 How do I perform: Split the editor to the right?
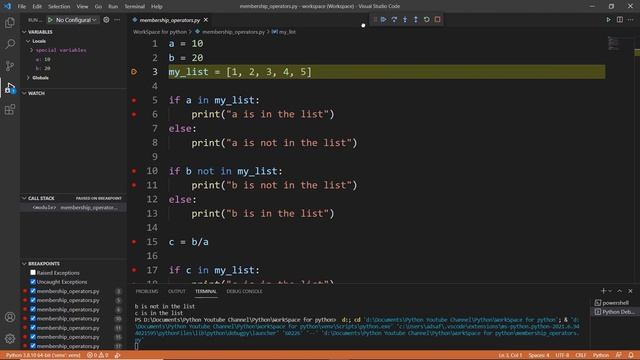pyautogui.click(x=620, y=20)
